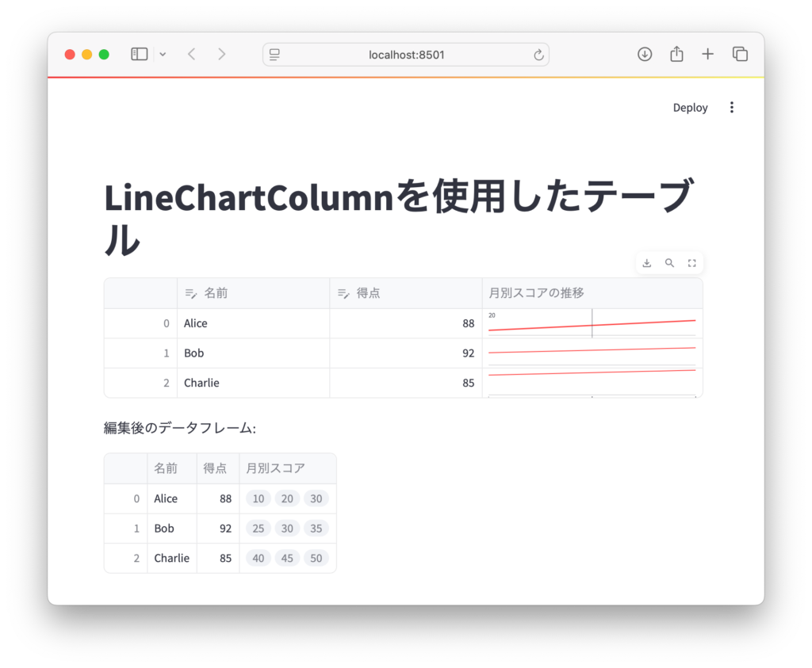812x668 pixels.
Task: Click the Safari share icon
Action: coord(676,54)
